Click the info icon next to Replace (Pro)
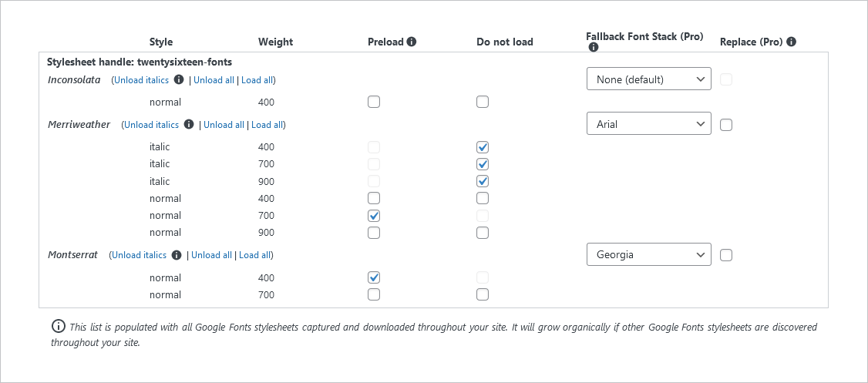This screenshot has width=868, height=383. click(x=791, y=42)
